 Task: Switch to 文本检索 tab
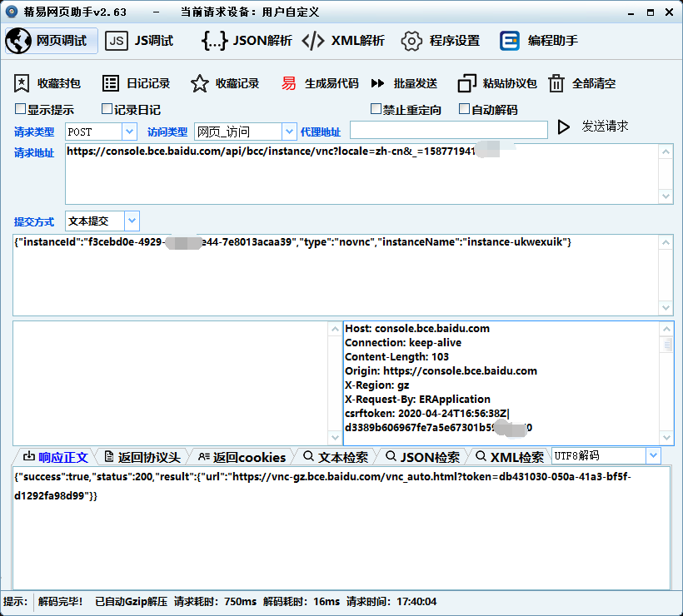(336, 457)
